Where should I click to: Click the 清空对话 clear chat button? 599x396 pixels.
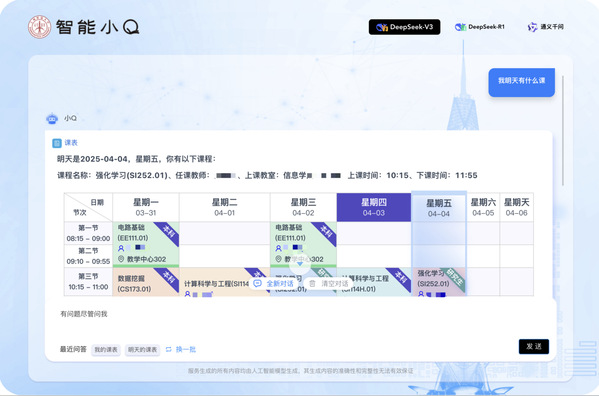(x=329, y=284)
